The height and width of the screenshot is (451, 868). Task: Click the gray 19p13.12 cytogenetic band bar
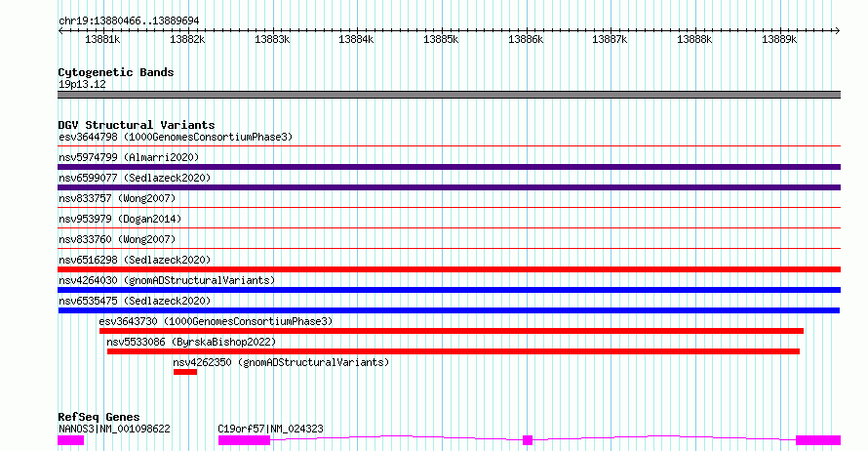tap(449, 95)
